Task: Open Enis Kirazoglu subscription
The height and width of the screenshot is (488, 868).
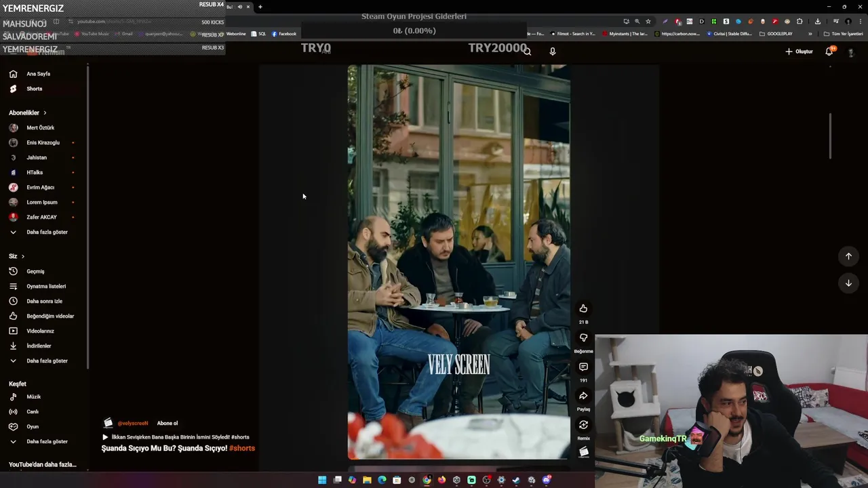Action: point(44,142)
